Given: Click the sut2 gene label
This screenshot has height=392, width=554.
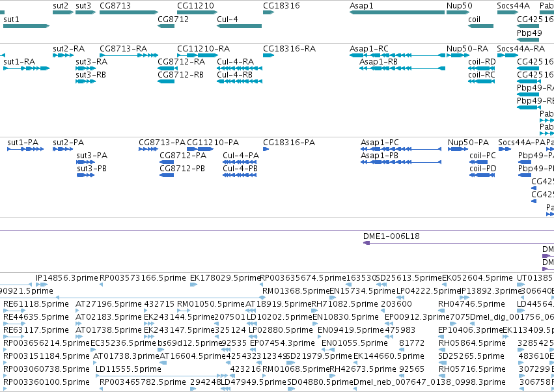Looking at the screenshot, I should click(x=61, y=6).
